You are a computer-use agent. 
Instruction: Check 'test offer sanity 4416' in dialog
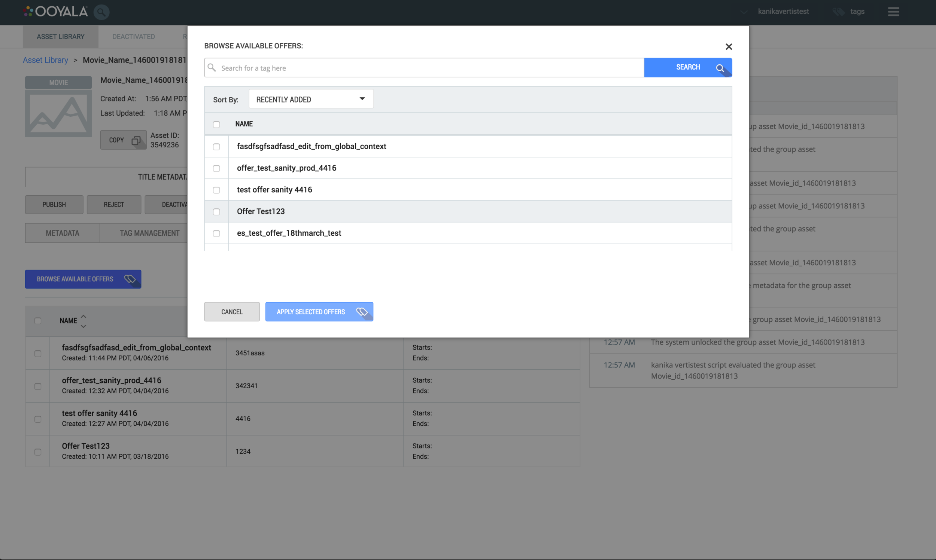pos(216,190)
